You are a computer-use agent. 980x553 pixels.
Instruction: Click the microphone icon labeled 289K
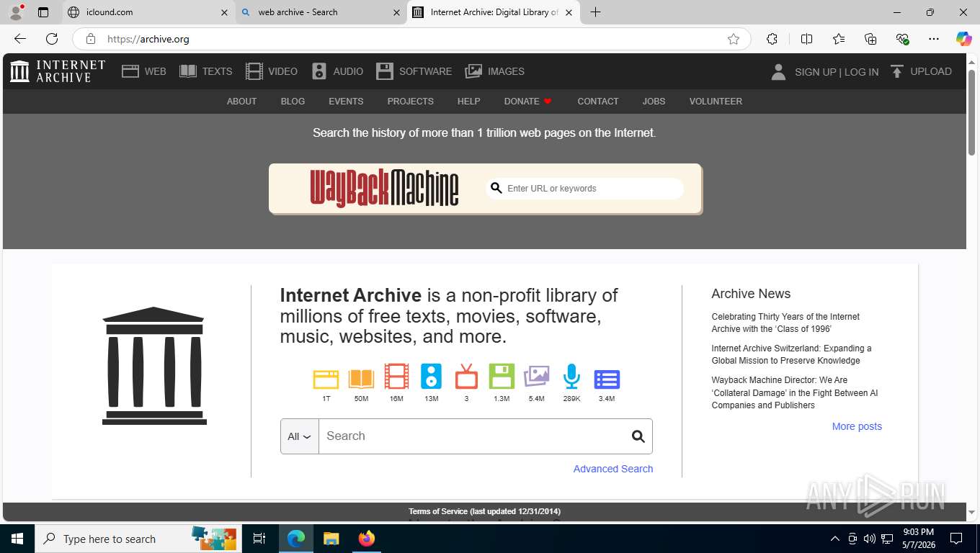[571, 377]
